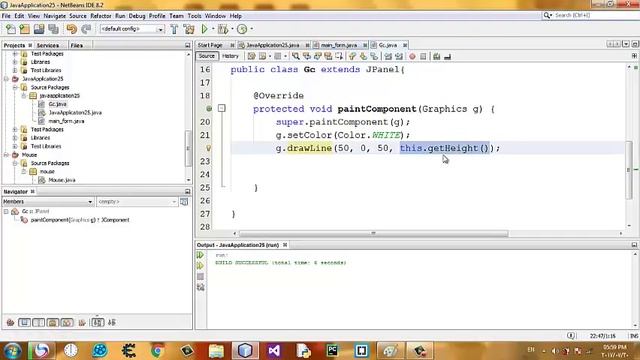Viewport: 640px width, 360px height.
Task: Toggle Fully Qualified Names in Navigator
Action: click(x=82, y=322)
